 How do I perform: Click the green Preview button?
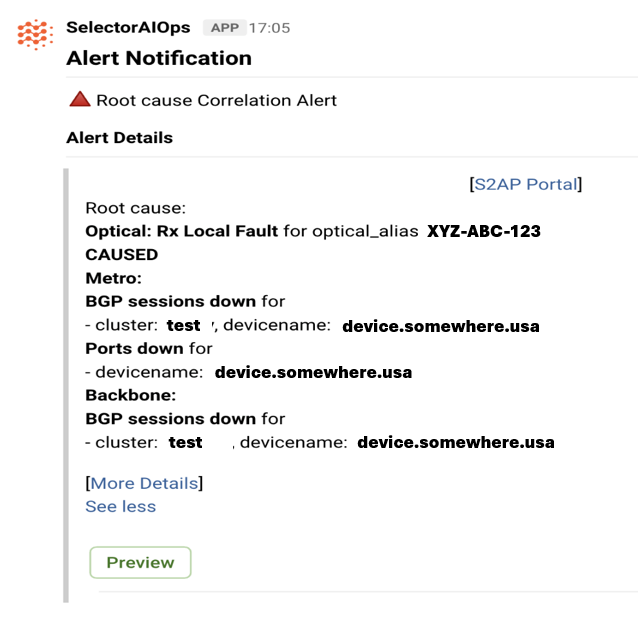(140, 562)
